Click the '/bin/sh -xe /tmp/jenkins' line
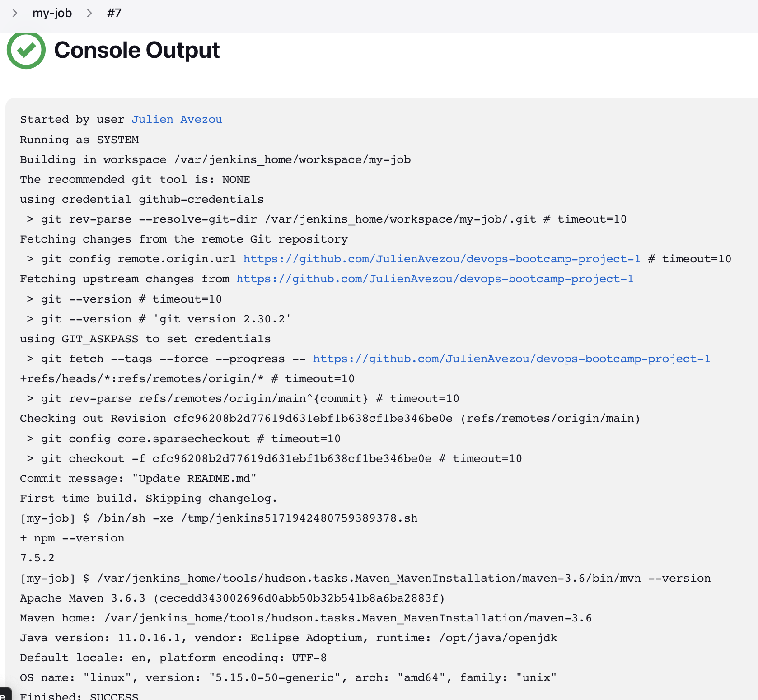Image resolution: width=758 pixels, height=700 pixels. pyautogui.click(x=219, y=518)
